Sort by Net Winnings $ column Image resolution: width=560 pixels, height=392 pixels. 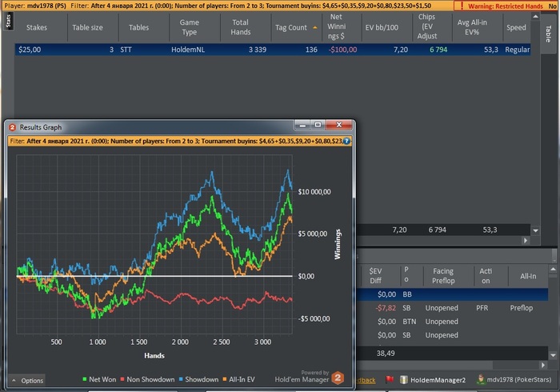(x=337, y=26)
